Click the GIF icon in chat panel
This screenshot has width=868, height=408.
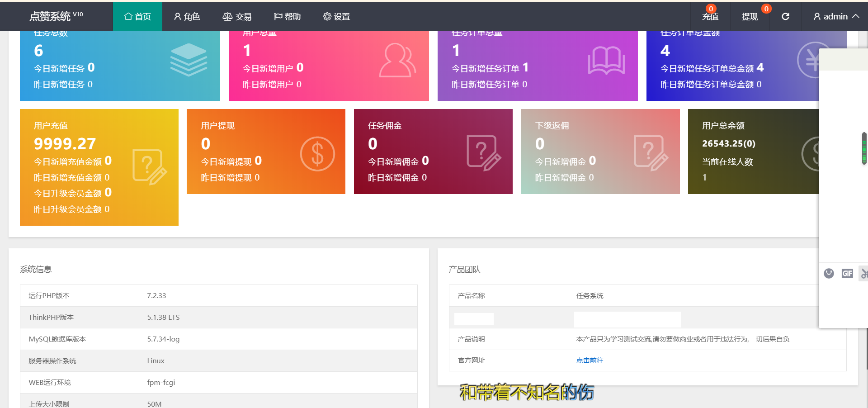pos(847,273)
